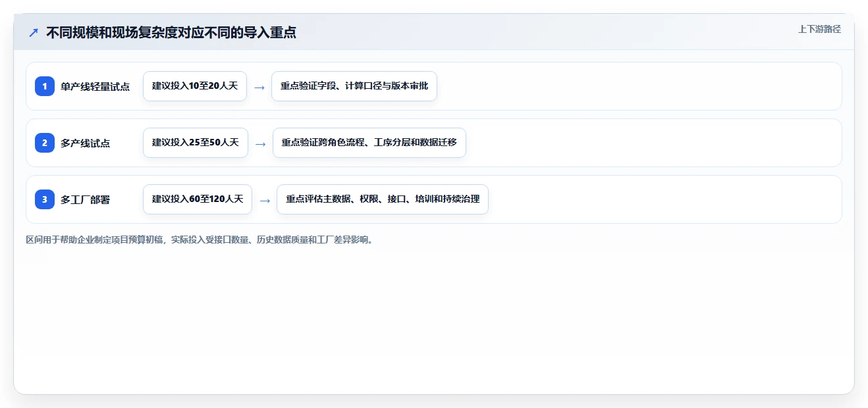The width and height of the screenshot is (868, 408).
Task: Click the 重点验证字段、计算口径与版本审批 chip
Action: coord(354,86)
